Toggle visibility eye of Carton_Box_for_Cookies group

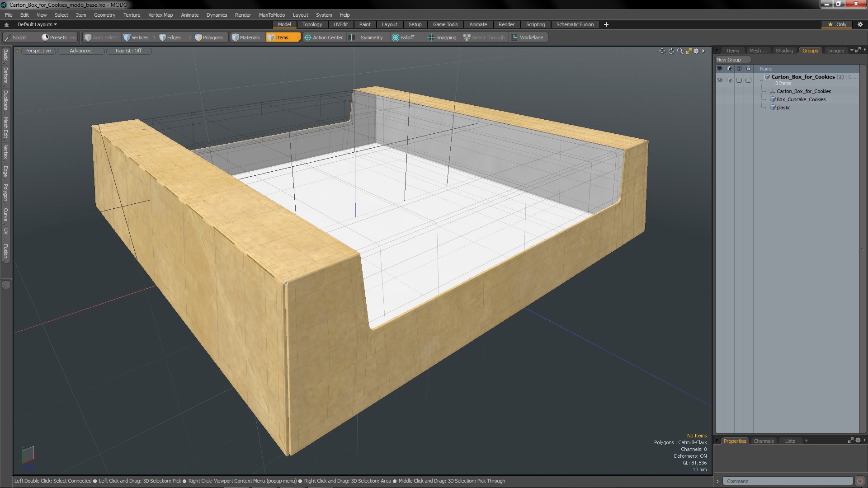(720, 80)
